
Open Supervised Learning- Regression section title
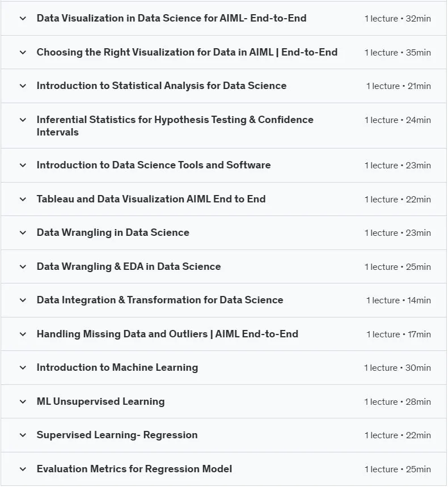[x=117, y=435]
